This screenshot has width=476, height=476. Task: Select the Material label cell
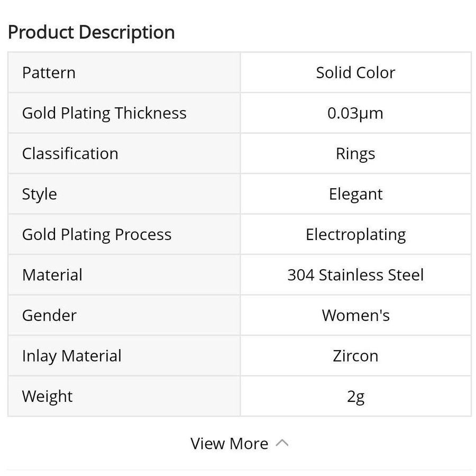pyautogui.click(x=52, y=275)
